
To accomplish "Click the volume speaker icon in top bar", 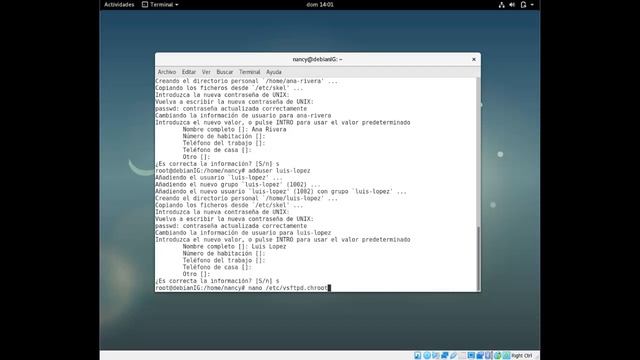I will (x=512, y=5).
